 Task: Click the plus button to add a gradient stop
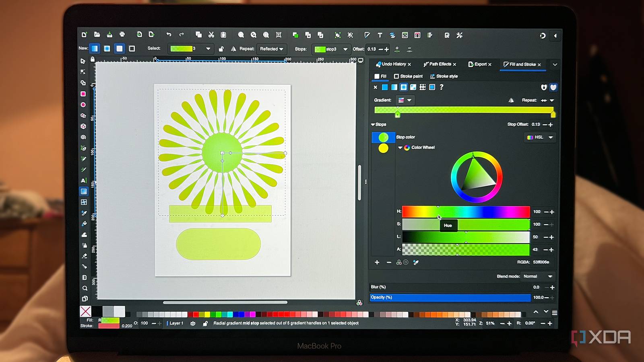point(377,262)
